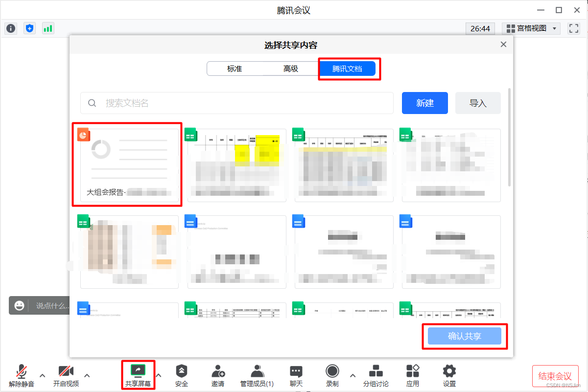Click the 新建 button
Screen dimensions: 588x392
coord(425,103)
